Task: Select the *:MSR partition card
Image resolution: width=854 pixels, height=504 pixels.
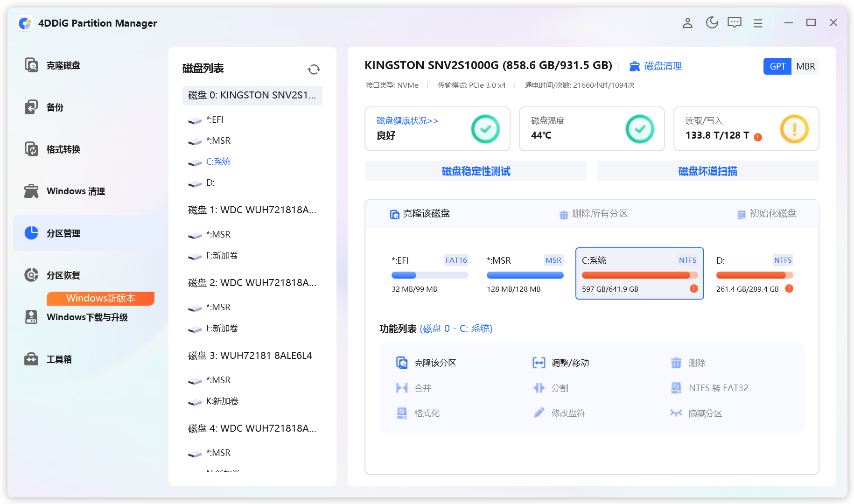Action: (525, 273)
